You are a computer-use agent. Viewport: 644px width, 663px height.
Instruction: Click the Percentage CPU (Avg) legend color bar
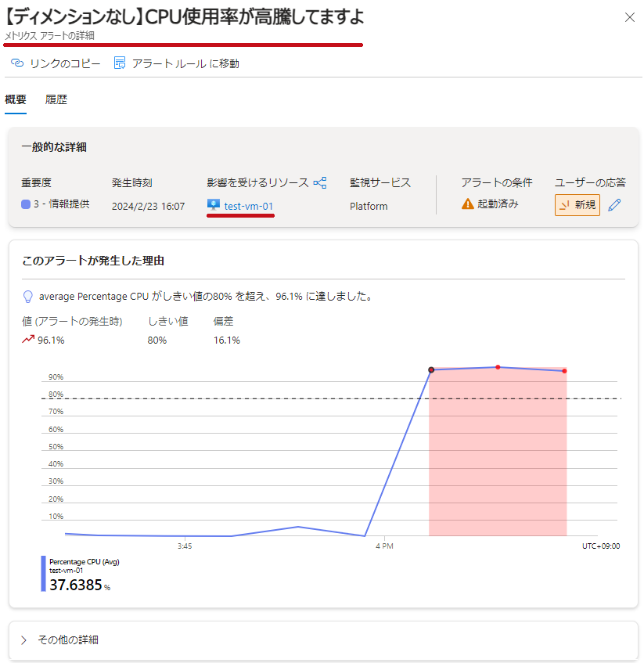point(43,573)
